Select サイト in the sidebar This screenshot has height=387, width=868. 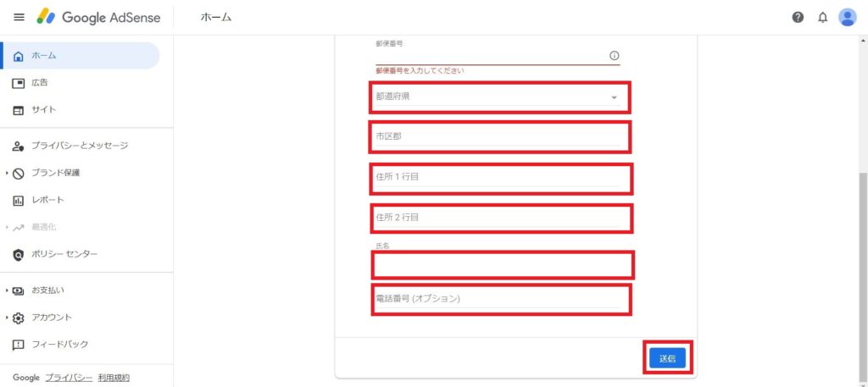44,110
